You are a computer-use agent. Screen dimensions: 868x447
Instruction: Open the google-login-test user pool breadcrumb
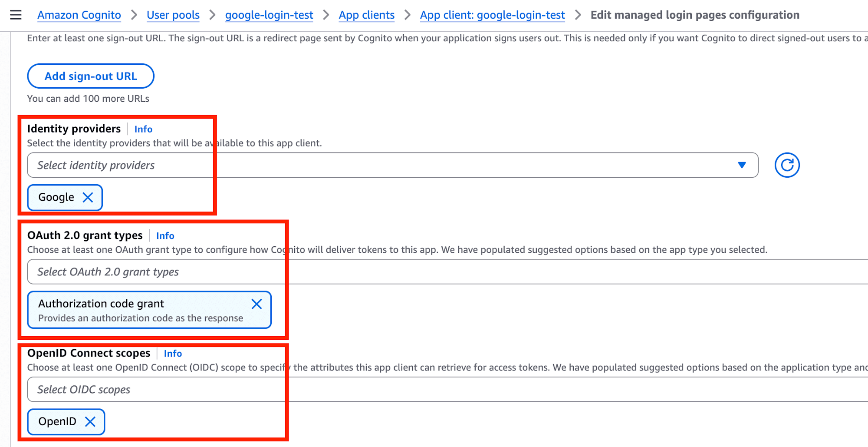point(269,15)
